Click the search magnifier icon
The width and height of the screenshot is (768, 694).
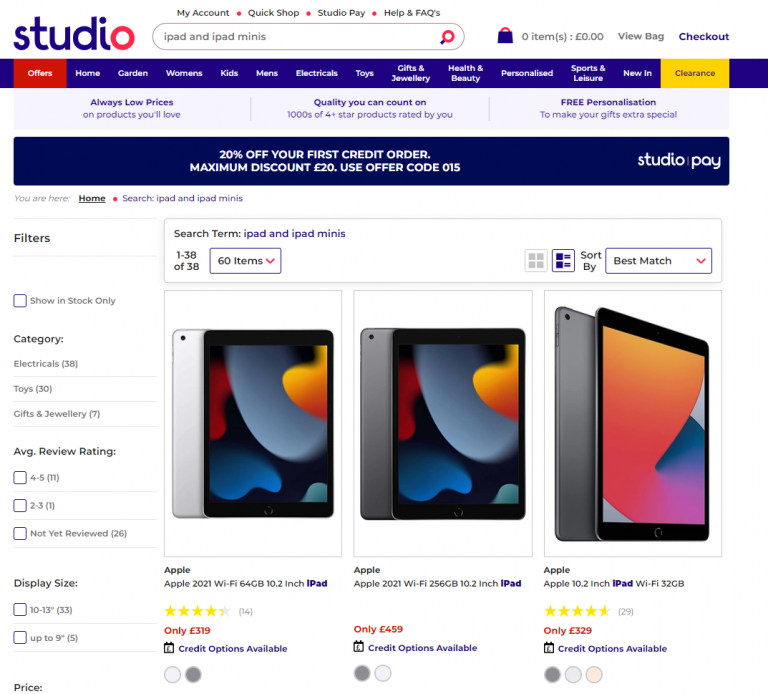tap(447, 37)
